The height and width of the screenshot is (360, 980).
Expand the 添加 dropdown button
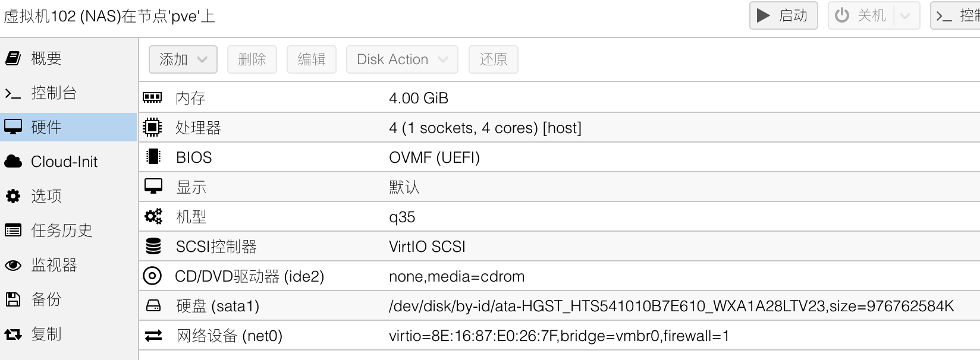pyautogui.click(x=183, y=59)
